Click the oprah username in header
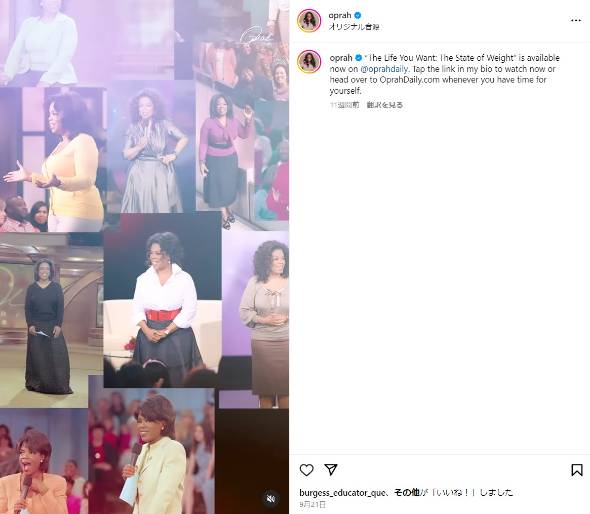590x514 pixels. coord(340,15)
